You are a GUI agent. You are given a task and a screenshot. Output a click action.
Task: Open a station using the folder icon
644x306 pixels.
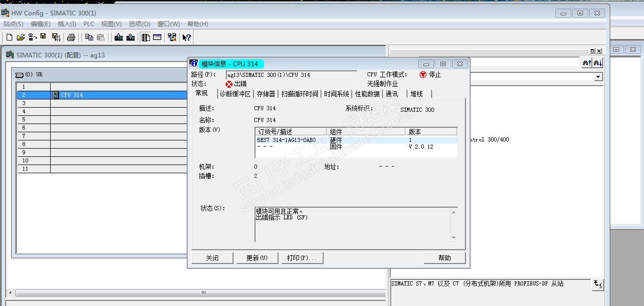[x=20, y=37]
